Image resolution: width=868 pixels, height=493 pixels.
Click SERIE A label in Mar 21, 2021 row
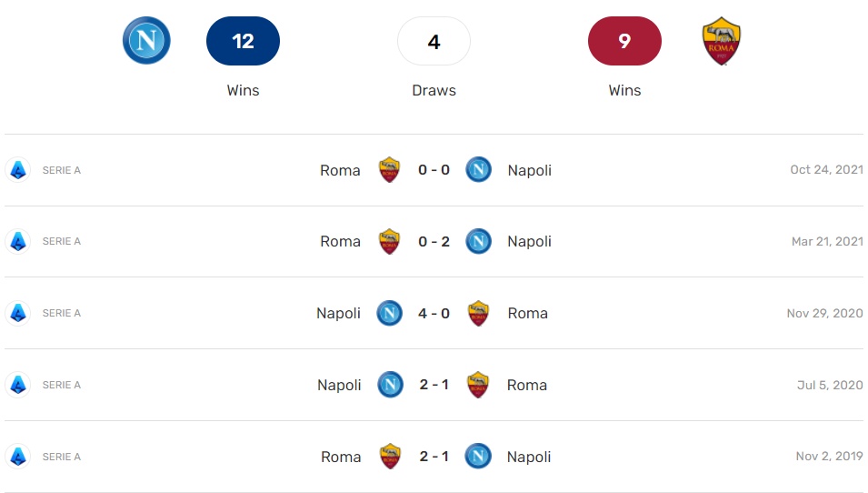62,241
